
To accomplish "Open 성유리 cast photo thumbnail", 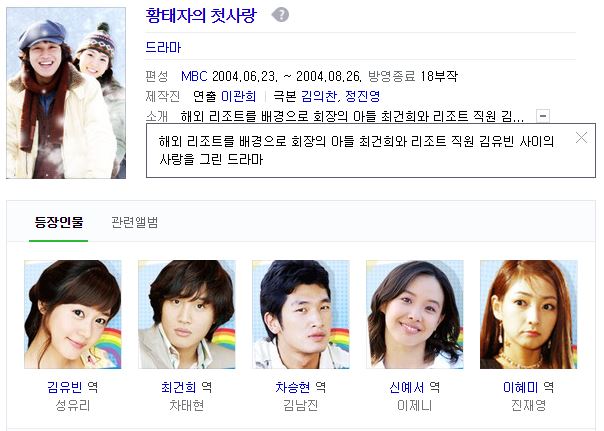I will pyautogui.click(x=73, y=314).
